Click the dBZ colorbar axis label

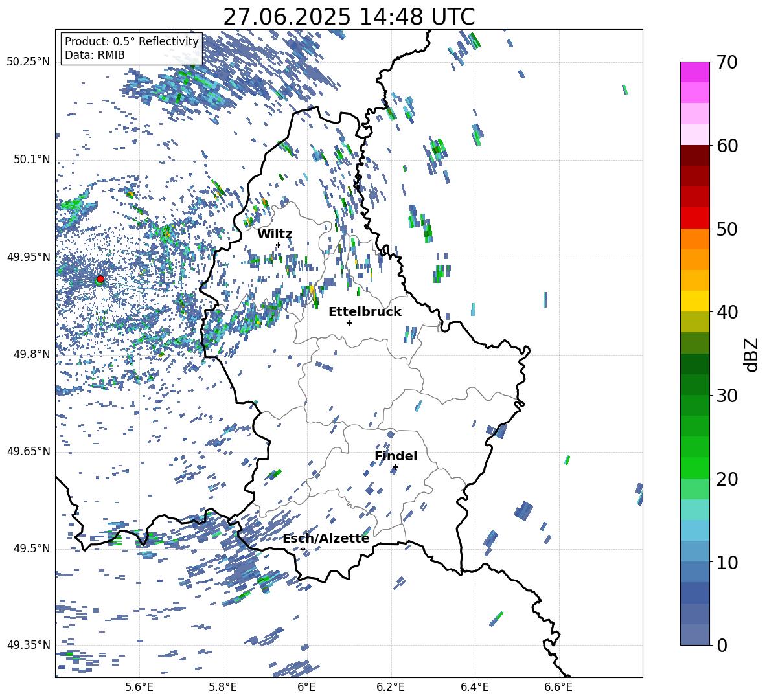pos(752,354)
